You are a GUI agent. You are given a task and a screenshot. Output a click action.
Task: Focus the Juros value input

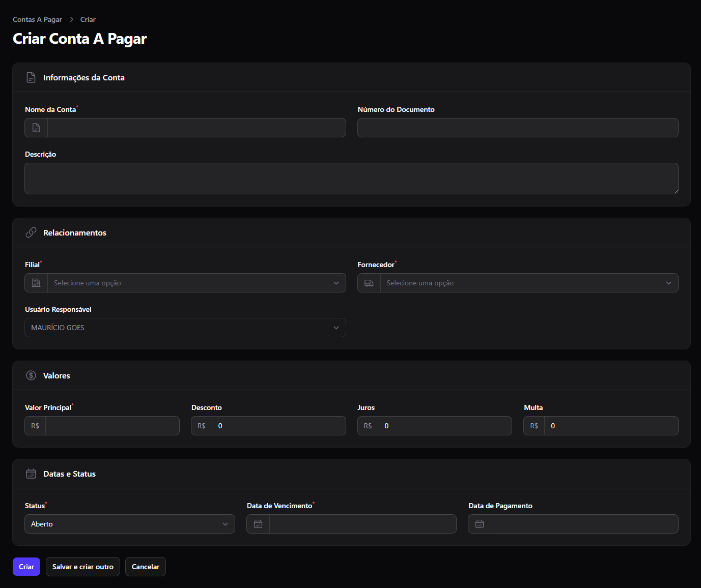(444, 426)
